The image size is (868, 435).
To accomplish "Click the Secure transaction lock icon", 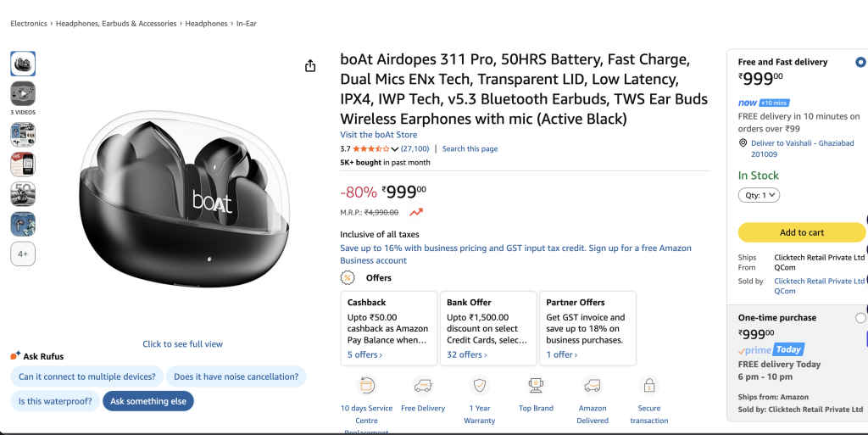I will point(649,386).
